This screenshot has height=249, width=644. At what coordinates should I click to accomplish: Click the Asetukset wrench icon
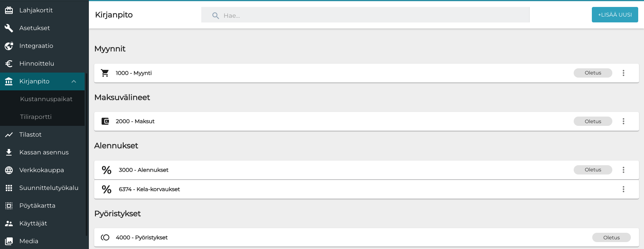[9, 28]
